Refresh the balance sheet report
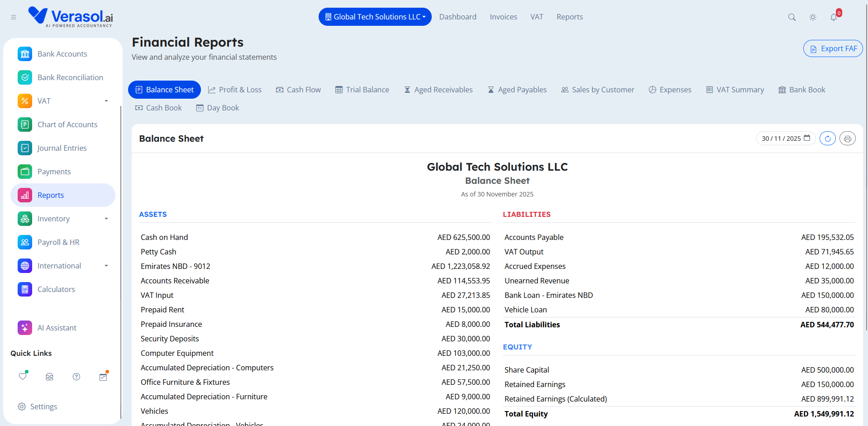The image size is (868, 426). pyautogui.click(x=828, y=139)
